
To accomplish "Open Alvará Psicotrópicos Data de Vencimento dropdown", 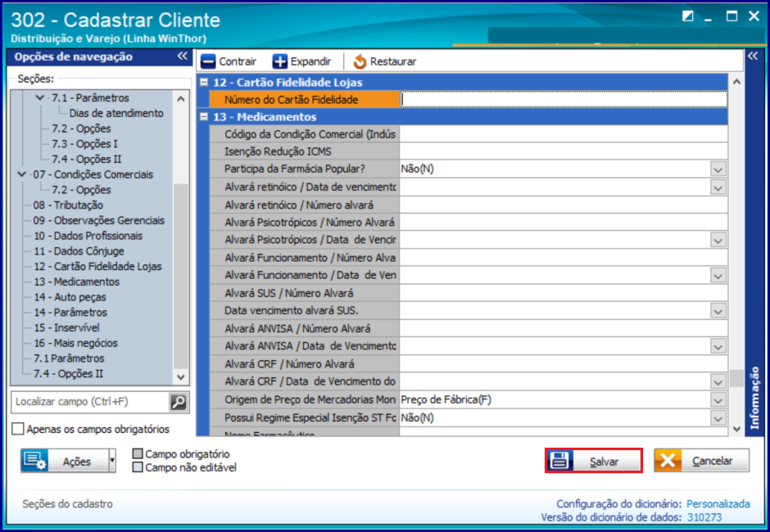I will tap(718, 241).
